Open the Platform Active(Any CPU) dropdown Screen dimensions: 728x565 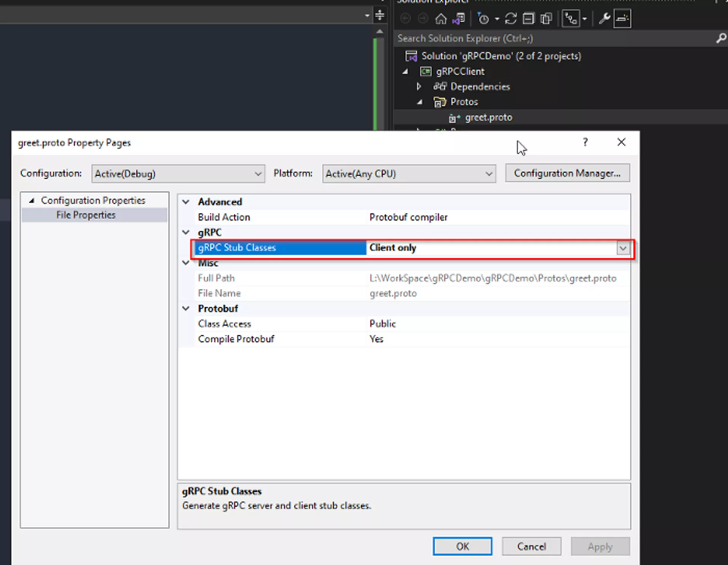tap(409, 174)
